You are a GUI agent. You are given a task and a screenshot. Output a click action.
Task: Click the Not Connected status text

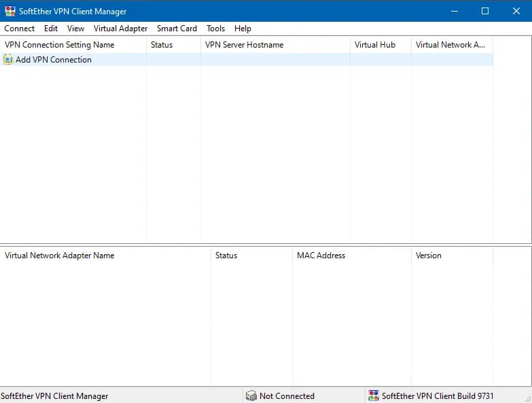click(x=287, y=396)
